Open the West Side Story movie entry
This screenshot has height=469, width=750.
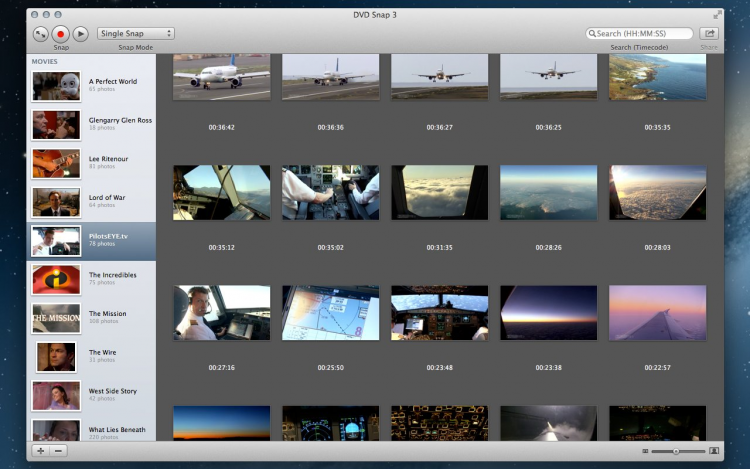point(91,396)
